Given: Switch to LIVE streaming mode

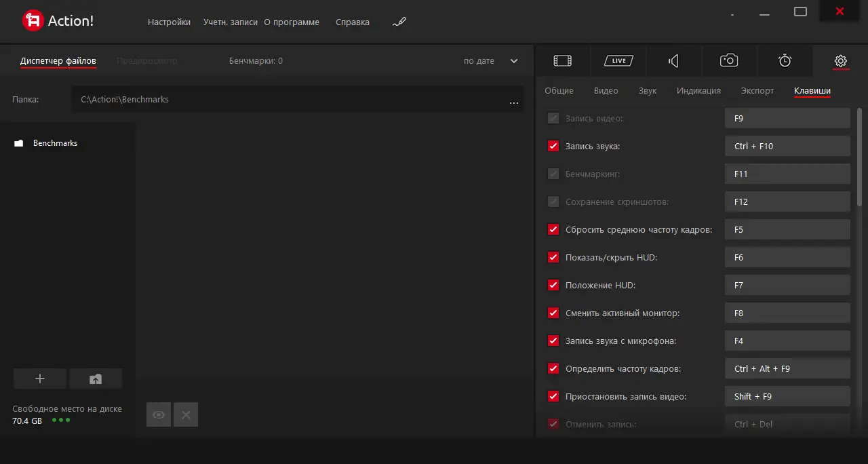Looking at the screenshot, I should (618, 61).
